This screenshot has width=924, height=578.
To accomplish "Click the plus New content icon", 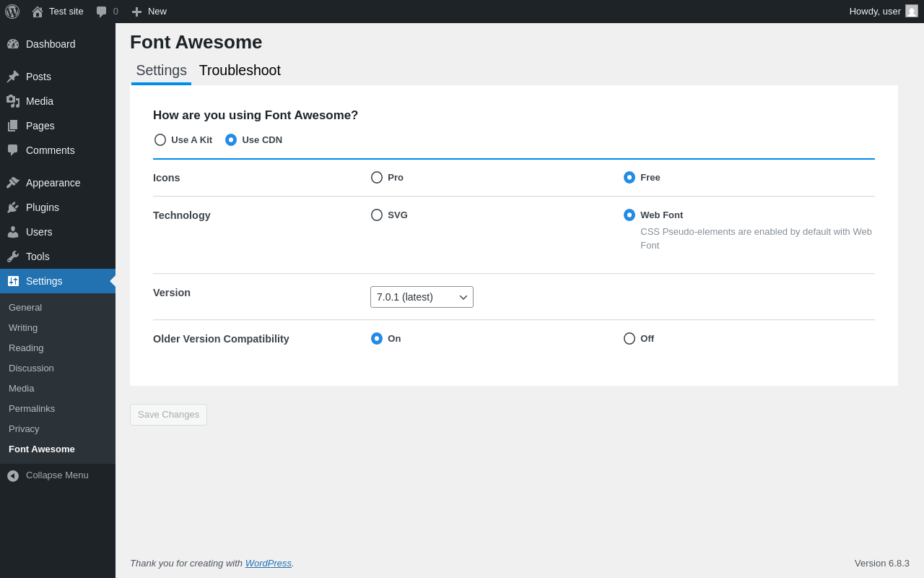I will click(x=136, y=12).
